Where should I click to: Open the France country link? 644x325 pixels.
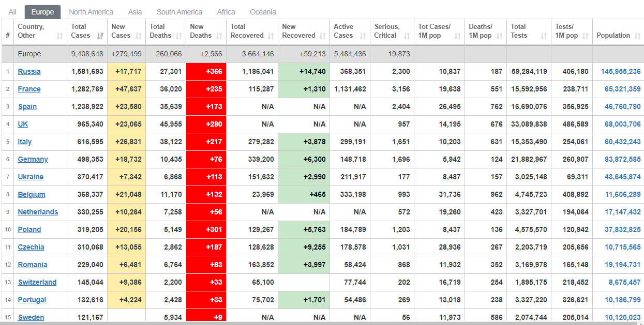click(29, 89)
